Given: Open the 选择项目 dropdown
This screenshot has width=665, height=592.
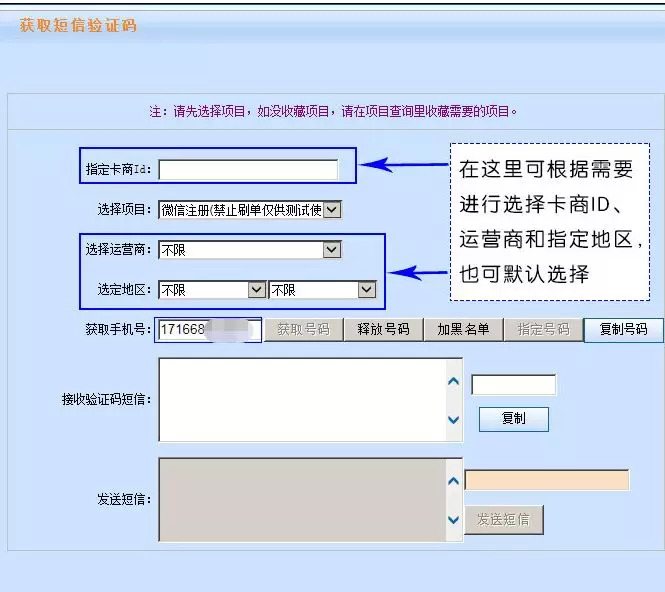Looking at the screenshot, I should click(x=250, y=210).
